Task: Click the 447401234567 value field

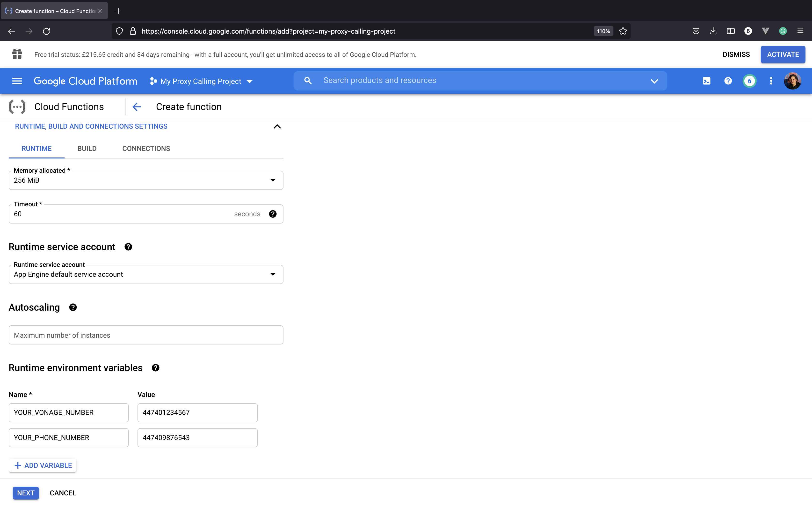Action: (198, 413)
